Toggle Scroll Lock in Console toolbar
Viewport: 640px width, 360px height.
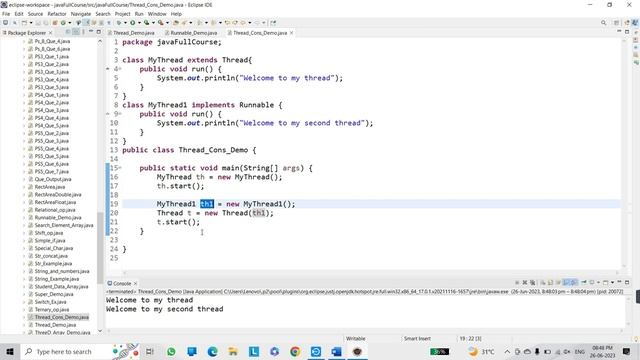[551, 282]
